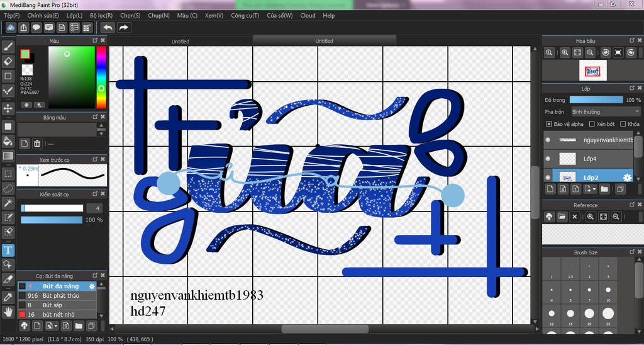Enable the Xén bớt checkbox
Image resolution: width=644 pixels, height=345 pixels.
coord(592,124)
